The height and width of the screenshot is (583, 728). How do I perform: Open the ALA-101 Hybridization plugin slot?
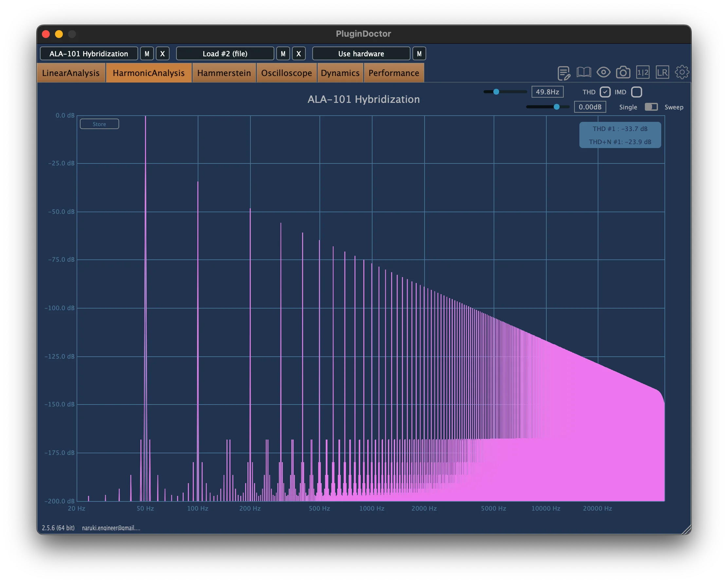pyautogui.click(x=89, y=54)
